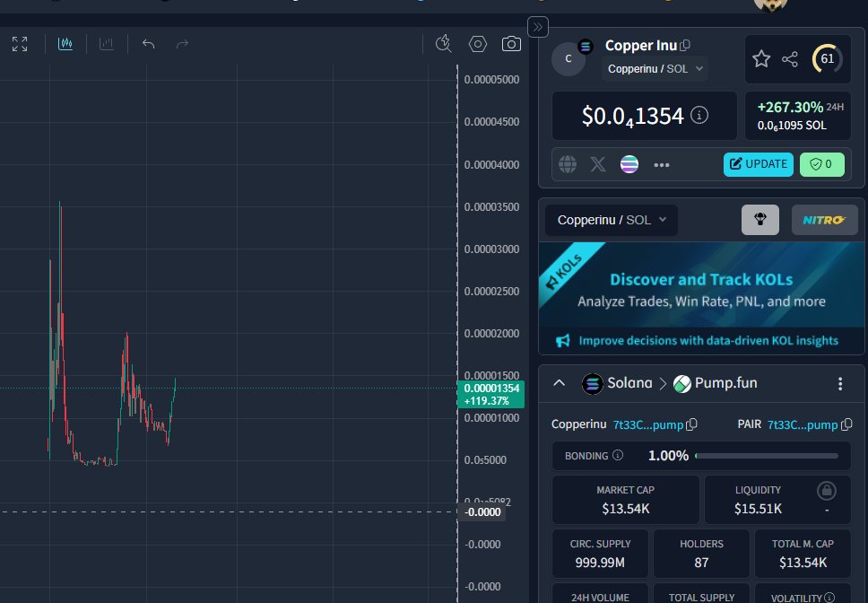View the score gauge showing 61

click(x=827, y=58)
